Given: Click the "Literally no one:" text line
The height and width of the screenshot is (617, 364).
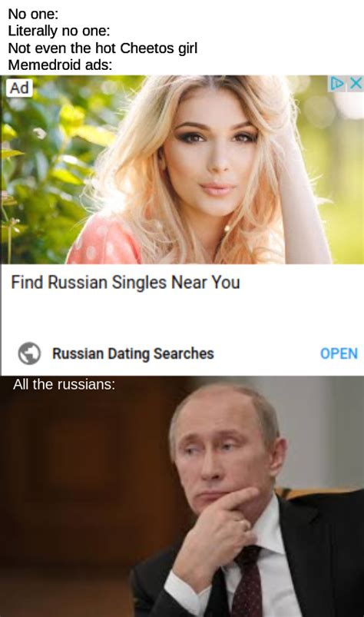Looking at the screenshot, I should tap(59, 31).
